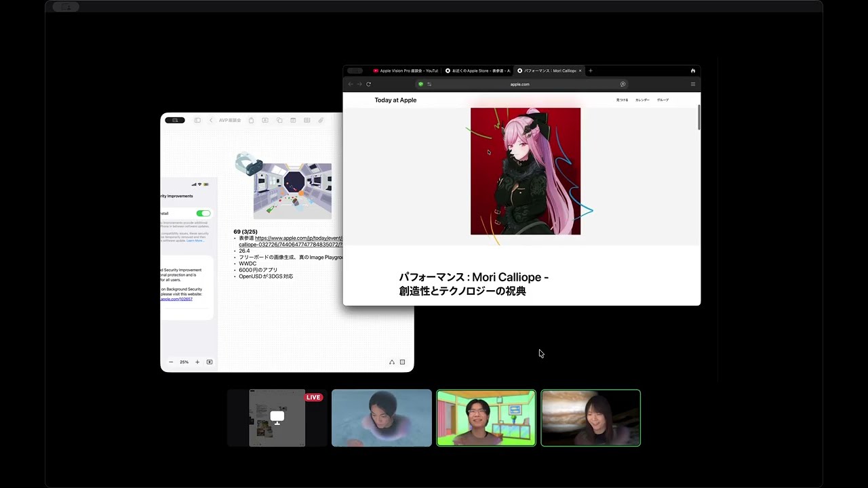Select the Mori Calliope artwork image

click(526, 171)
